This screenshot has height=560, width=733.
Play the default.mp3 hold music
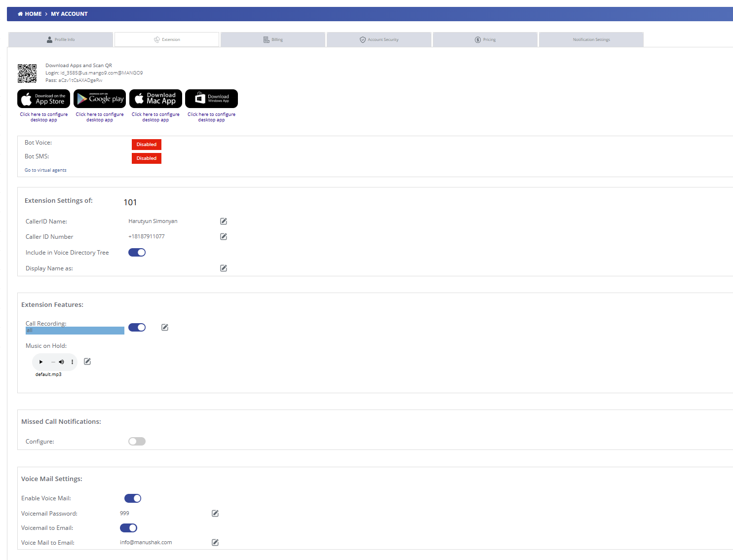pyautogui.click(x=40, y=362)
